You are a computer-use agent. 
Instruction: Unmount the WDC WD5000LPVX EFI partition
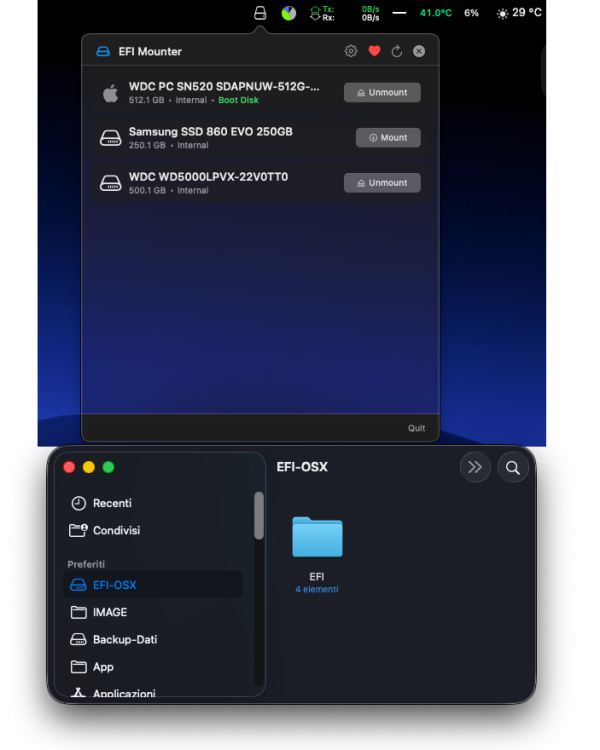point(382,183)
